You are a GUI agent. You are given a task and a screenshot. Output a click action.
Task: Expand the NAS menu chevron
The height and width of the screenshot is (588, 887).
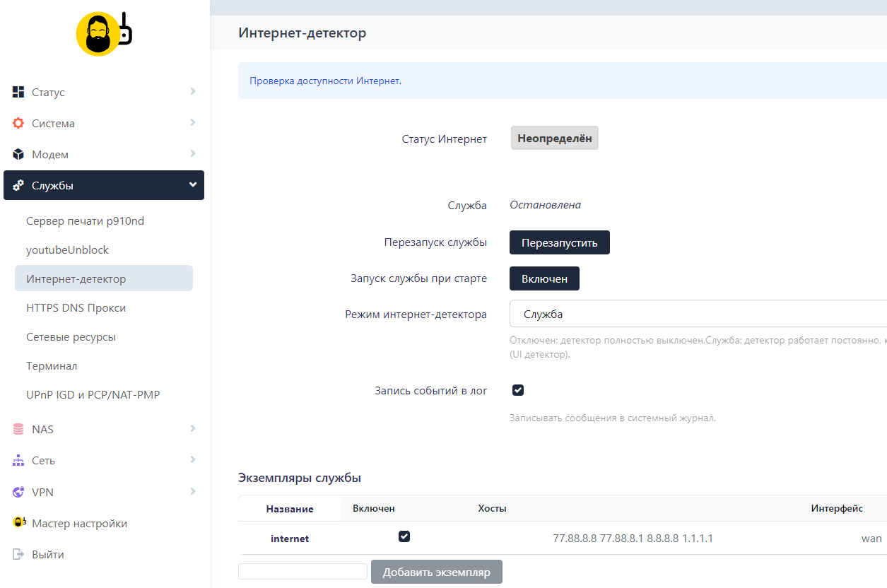(193, 428)
